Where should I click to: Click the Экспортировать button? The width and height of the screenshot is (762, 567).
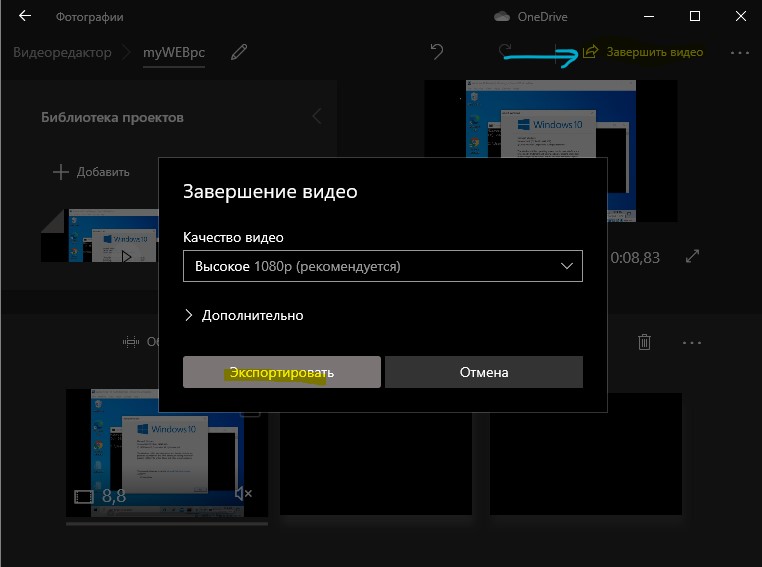tap(282, 372)
